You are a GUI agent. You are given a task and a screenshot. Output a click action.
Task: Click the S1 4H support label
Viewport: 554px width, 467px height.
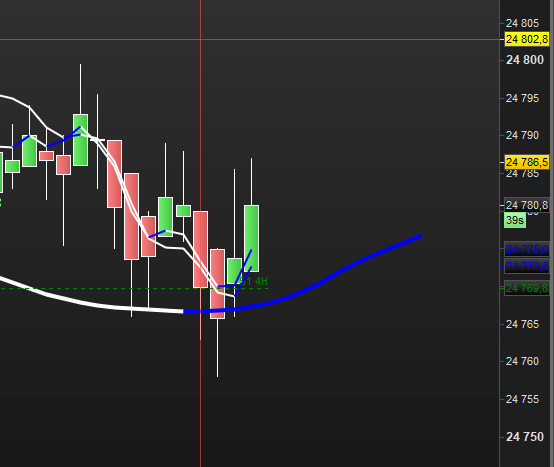point(254,281)
